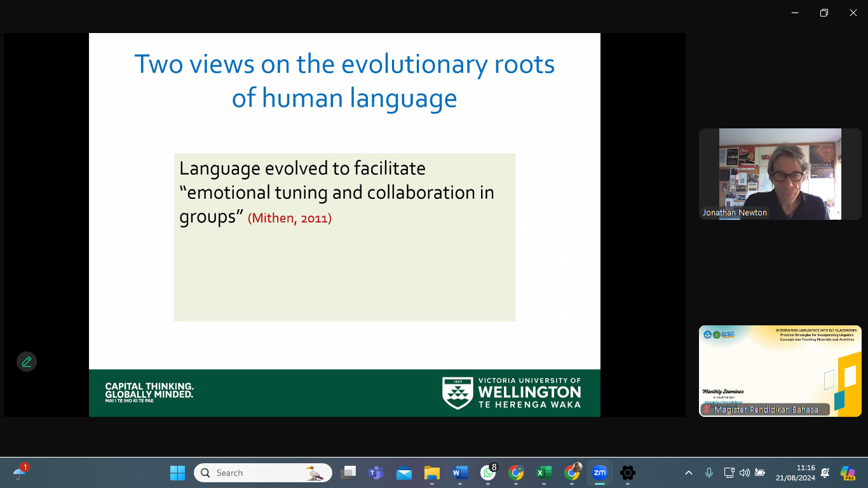Open the clock showing 11:16 date panel
This screenshot has height=488, width=868.
[x=796, y=472]
